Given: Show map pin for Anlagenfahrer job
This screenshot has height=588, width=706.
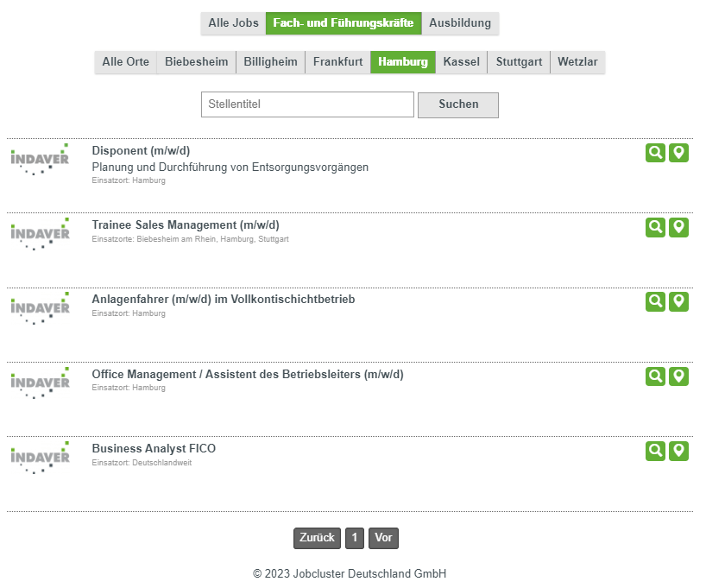Looking at the screenshot, I should (x=679, y=301).
